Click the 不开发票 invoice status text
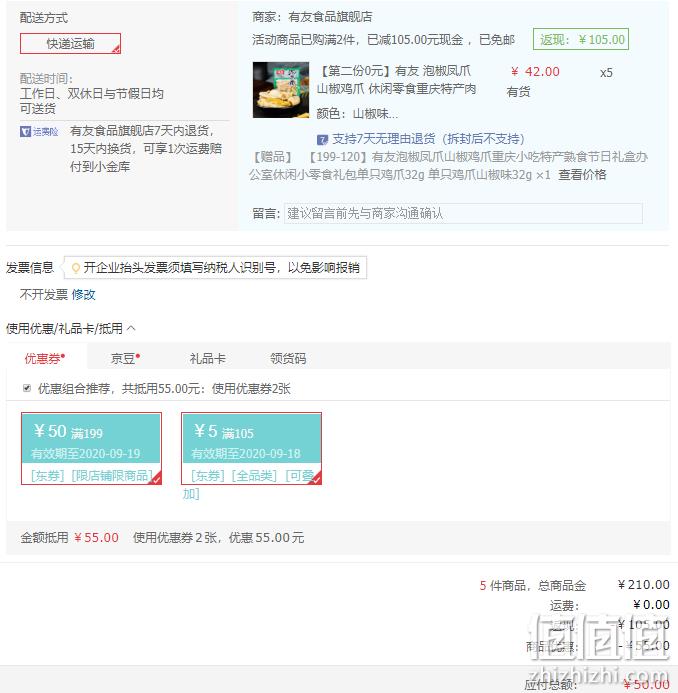The height and width of the screenshot is (693, 678). click(x=44, y=294)
